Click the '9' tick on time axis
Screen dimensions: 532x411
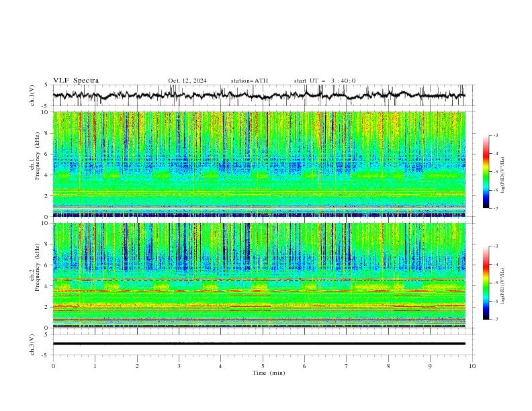click(430, 366)
